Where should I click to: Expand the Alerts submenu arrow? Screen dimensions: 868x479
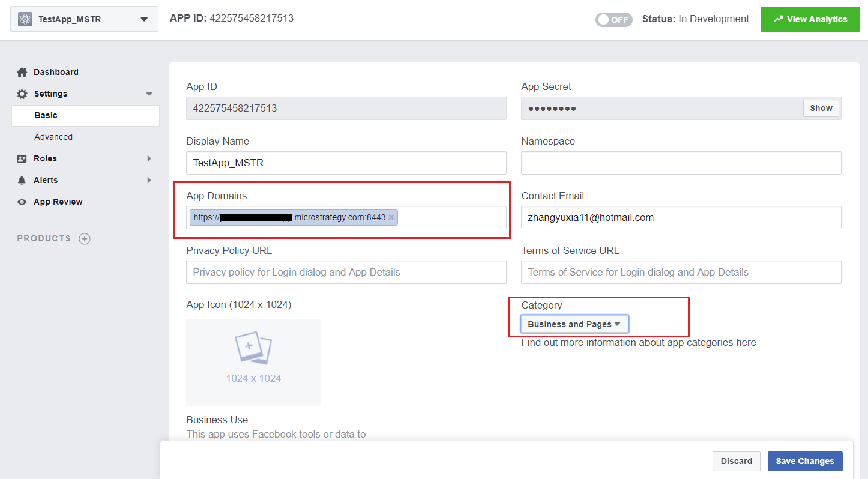point(149,180)
